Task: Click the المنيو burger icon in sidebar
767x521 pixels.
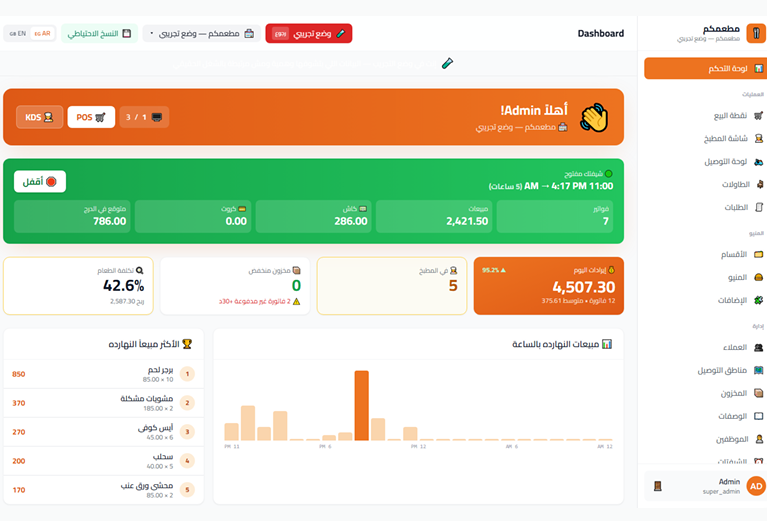Action: point(758,277)
